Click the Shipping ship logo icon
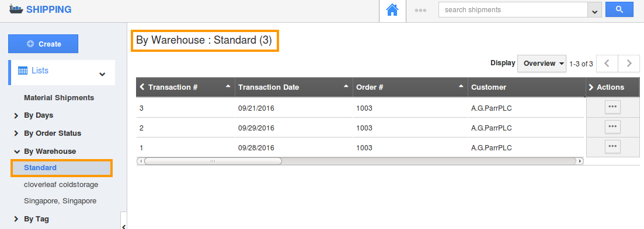This screenshot has height=229, width=644. (x=16, y=9)
